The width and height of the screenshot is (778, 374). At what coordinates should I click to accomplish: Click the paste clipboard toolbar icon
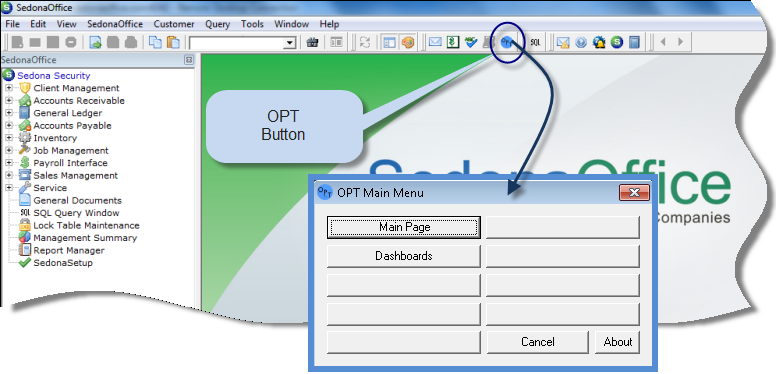coord(173,43)
